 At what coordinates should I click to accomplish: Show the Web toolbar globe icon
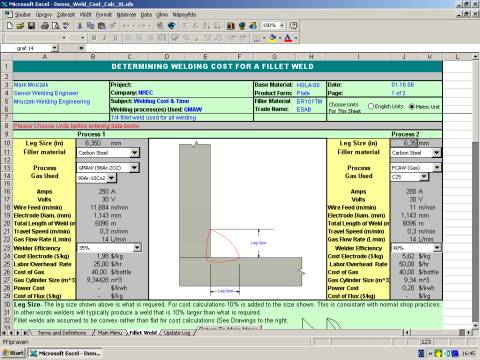172,26
